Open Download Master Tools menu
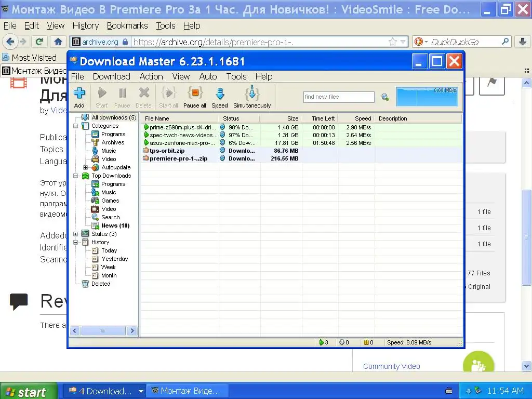Viewport: 532px width, 399px height. [x=236, y=77]
